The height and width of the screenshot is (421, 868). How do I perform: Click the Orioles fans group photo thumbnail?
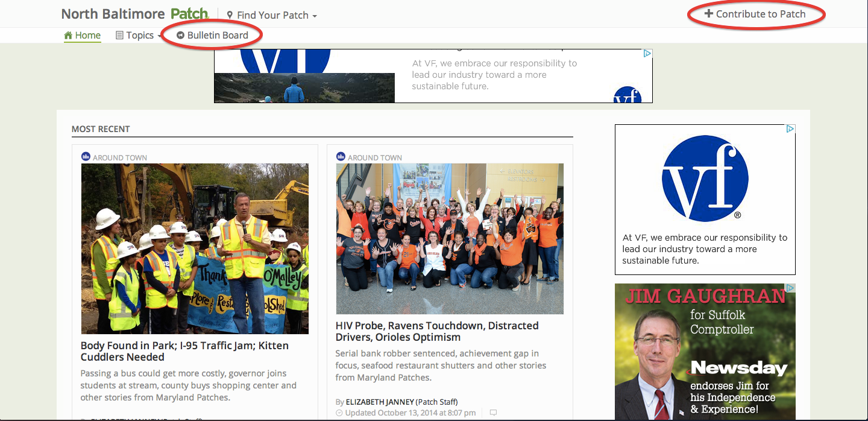[450, 239]
